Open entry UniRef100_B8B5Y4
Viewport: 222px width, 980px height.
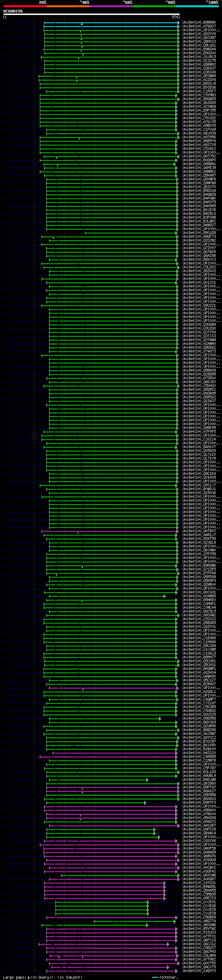coord(199,141)
